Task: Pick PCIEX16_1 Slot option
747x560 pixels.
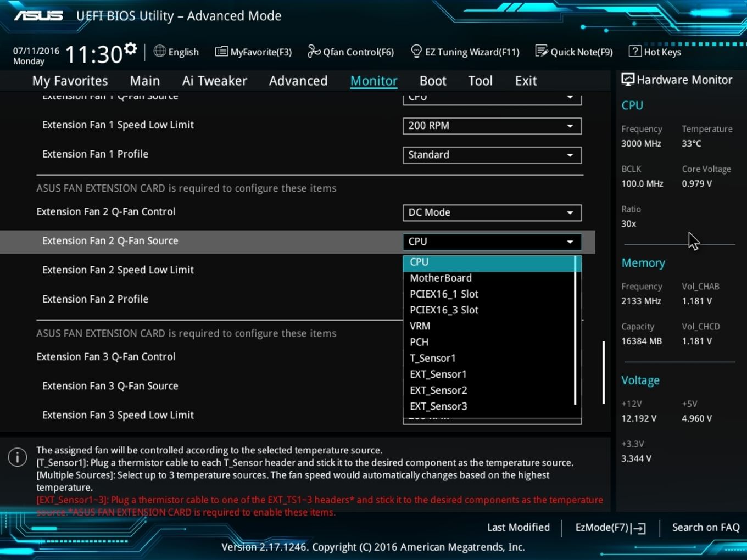Action: point(489,294)
